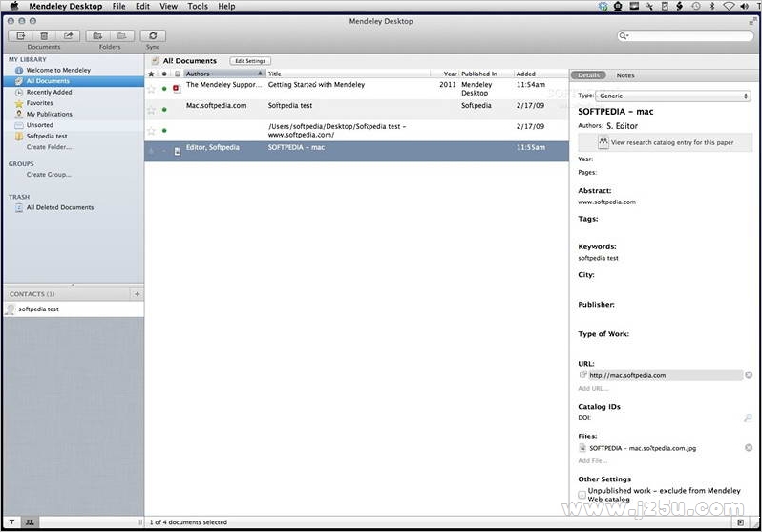
Task: Click the Remove Folder toolbar icon
Action: [122, 35]
